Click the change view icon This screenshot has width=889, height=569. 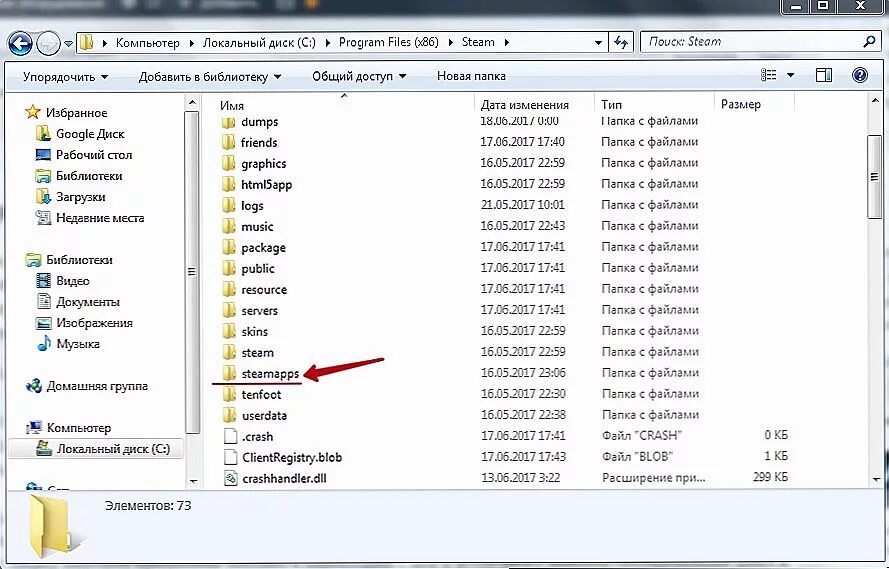tap(768, 75)
